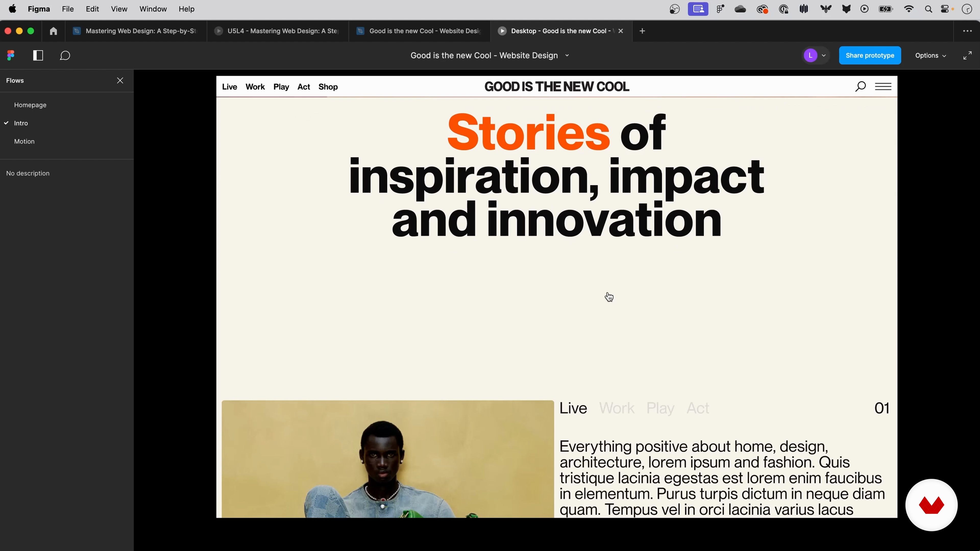Open the Help menu
Image resolution: width=980 pixels, height=551 pixels.
pos(186,9)
